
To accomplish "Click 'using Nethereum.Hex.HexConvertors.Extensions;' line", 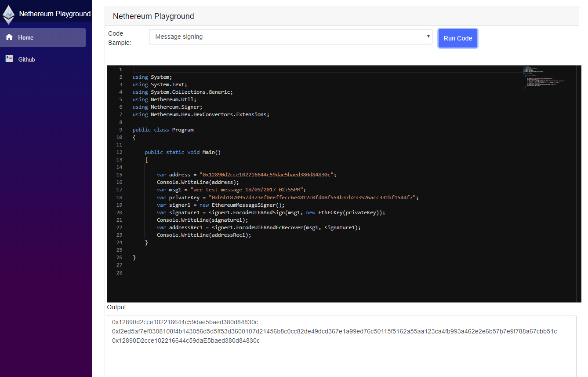I will (201, 114).
